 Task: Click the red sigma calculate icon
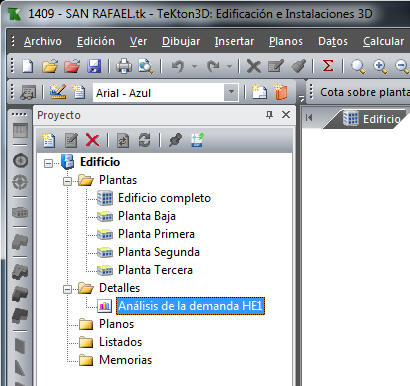tap(328, 65)
